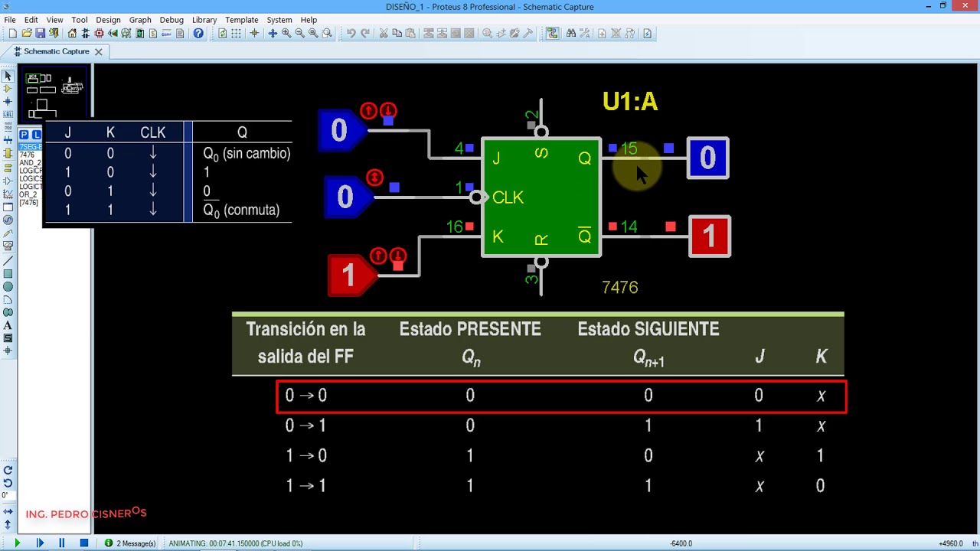Undo last action in toolbar
The width and height of the screenshot is (980, 551).
(351, 34)
